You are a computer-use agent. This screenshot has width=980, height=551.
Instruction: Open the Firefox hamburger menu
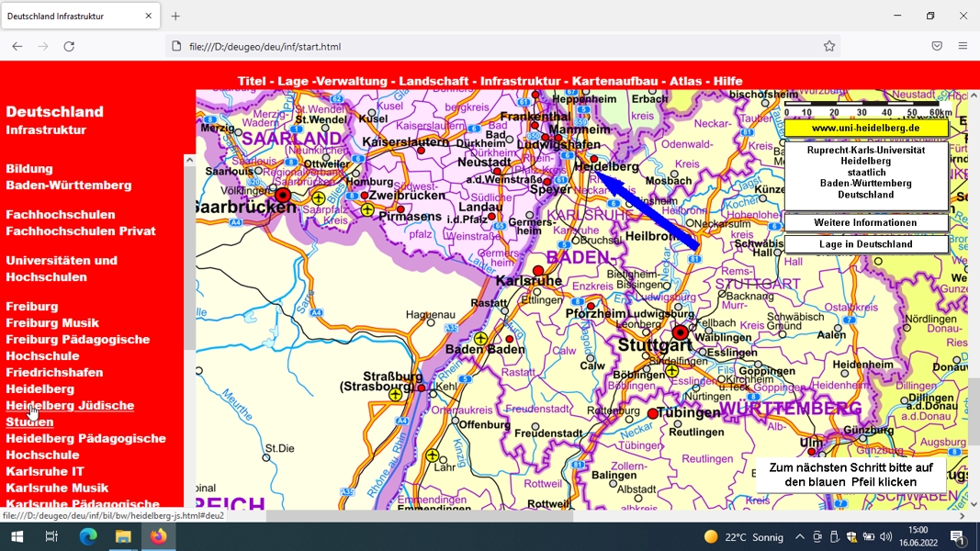[963, 46]
